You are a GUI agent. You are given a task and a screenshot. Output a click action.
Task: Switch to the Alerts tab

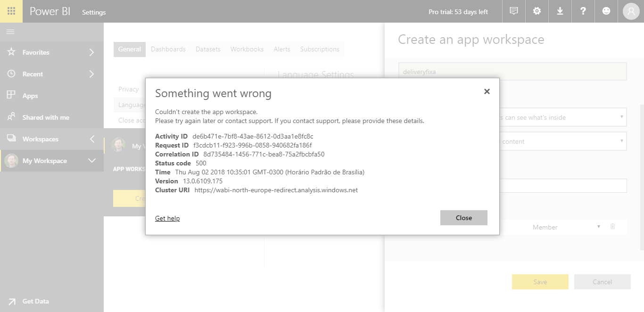tap(282, 49)
